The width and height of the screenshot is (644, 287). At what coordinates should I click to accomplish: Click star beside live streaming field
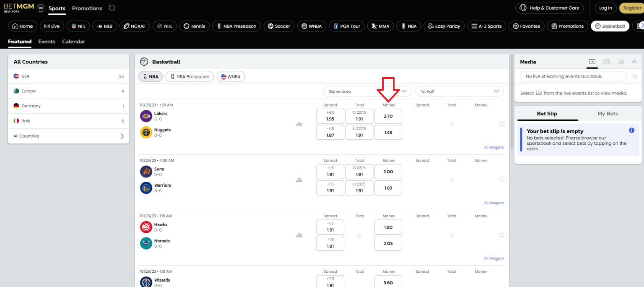coord(634,76)
